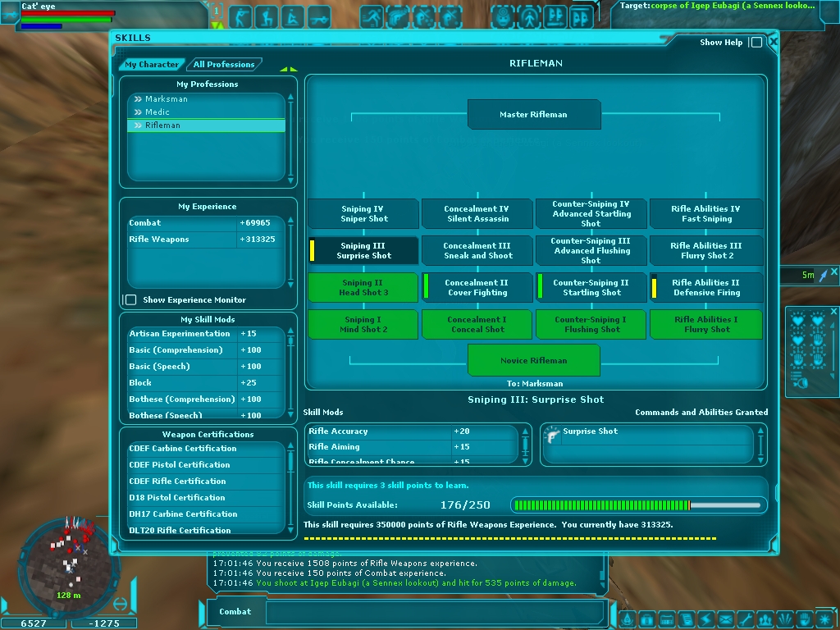Open the mail envelope icon
The image size is (840, 630).
pyautogui.click(x=726, y=619)
